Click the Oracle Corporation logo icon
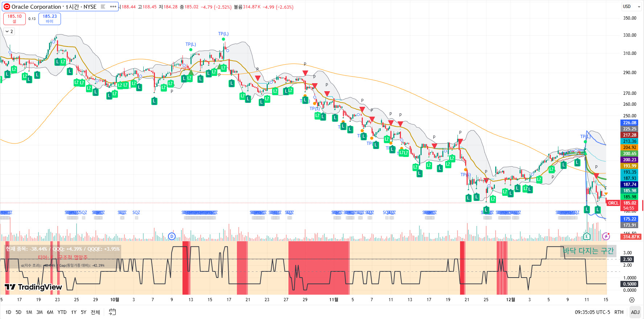The height and width of the screenshot is (319, 644). [x=7, y=7]
